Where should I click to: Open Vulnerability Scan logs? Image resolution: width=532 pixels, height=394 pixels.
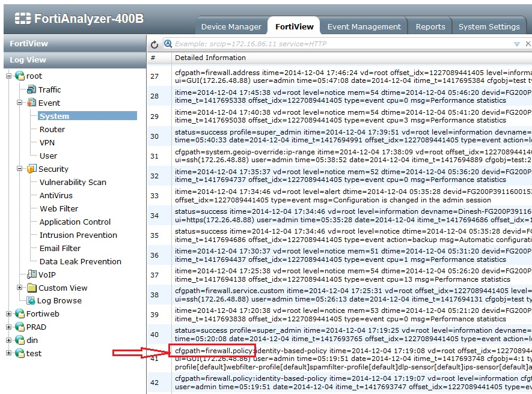click(x=73, y=182)
